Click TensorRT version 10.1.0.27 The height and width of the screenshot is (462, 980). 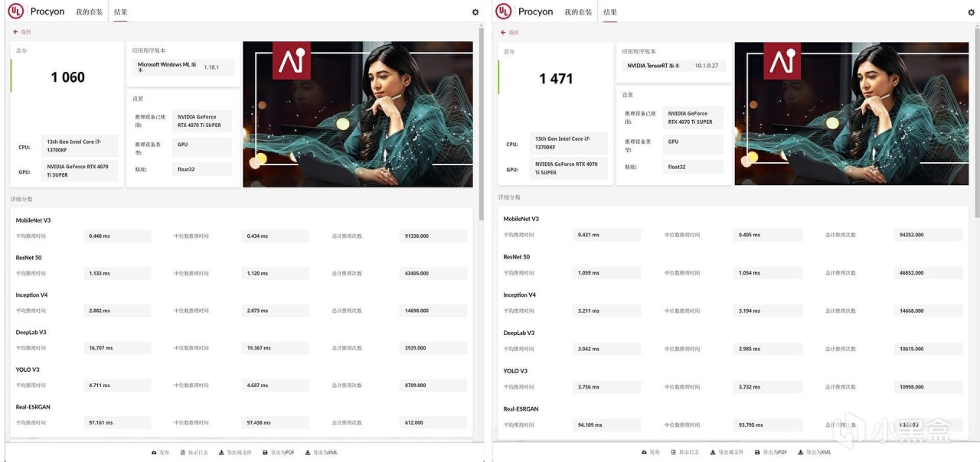pyautogui.click(x=707, y=66)
